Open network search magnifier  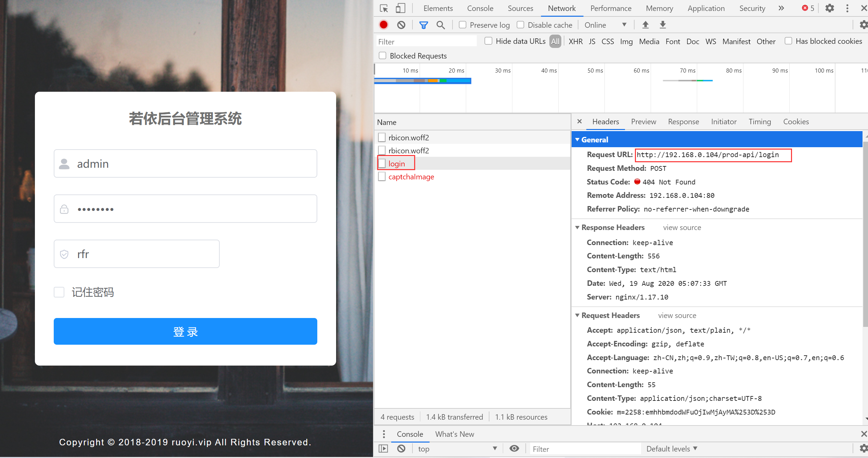click(441, 25)
